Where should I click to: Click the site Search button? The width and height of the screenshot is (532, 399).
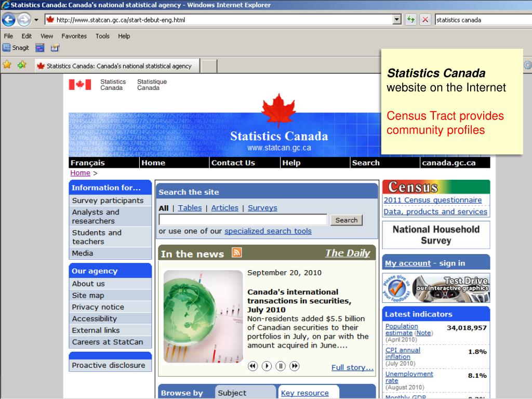(347, 220)
